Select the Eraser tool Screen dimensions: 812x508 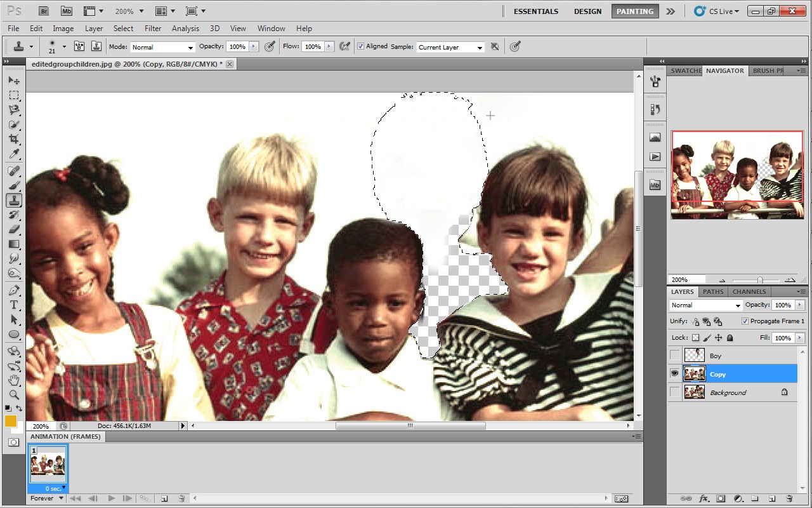click(x=14, y=229)
